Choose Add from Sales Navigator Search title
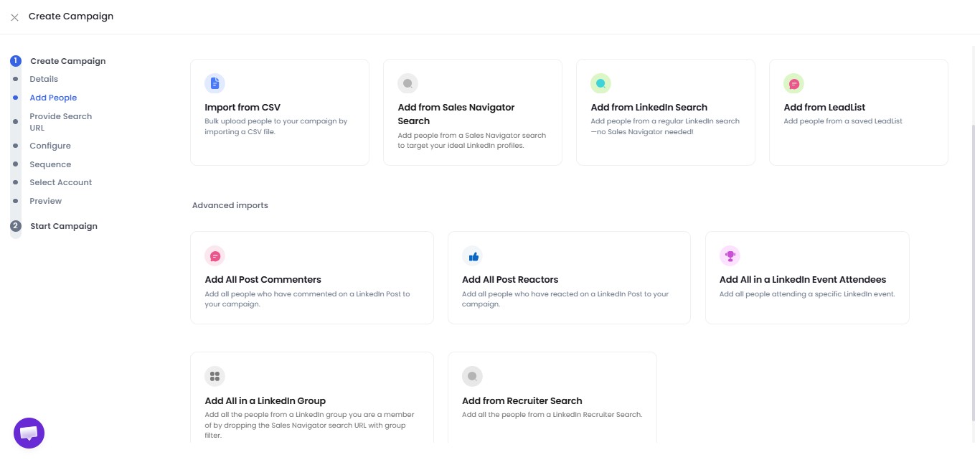The image size is (980, 460). pos(456,114)
